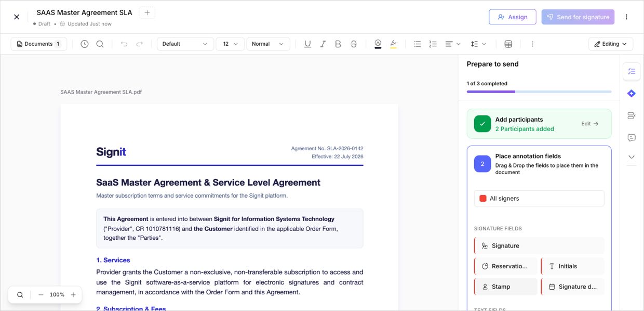
Task: Select the Initials field
Action: pos(572,266)
